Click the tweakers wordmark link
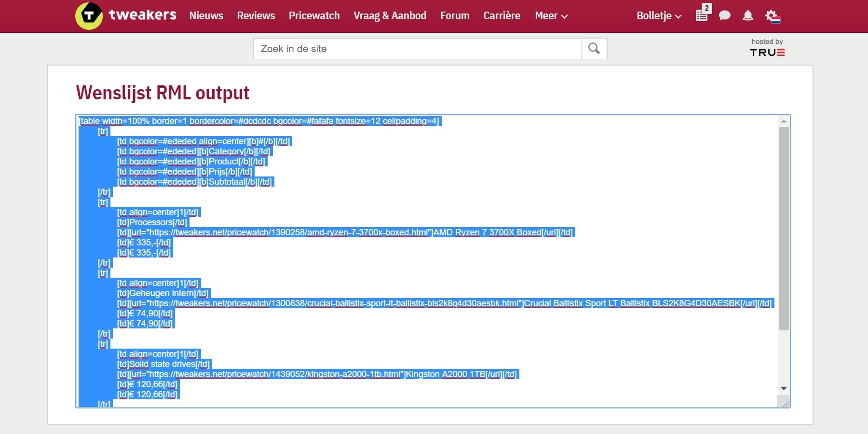Viewport: 868px width, 434px height. (143, 15)
